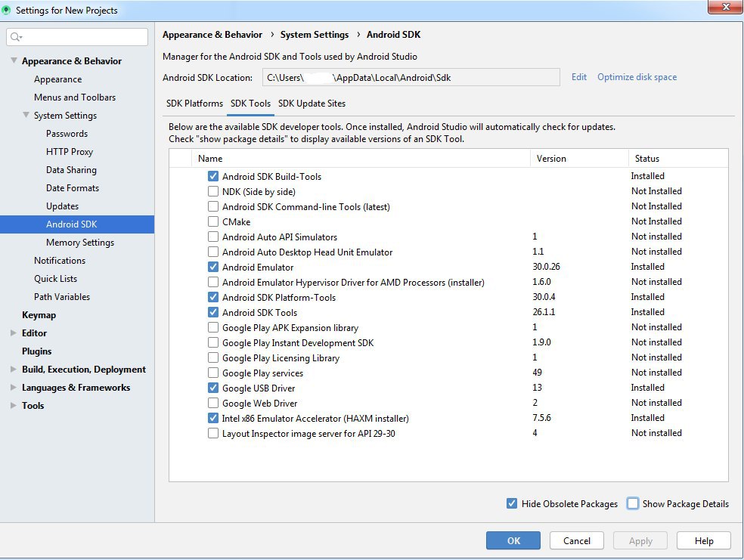Open the Keymap settings
The height and width of the screenshot is (560, 744).
[39, 315]
